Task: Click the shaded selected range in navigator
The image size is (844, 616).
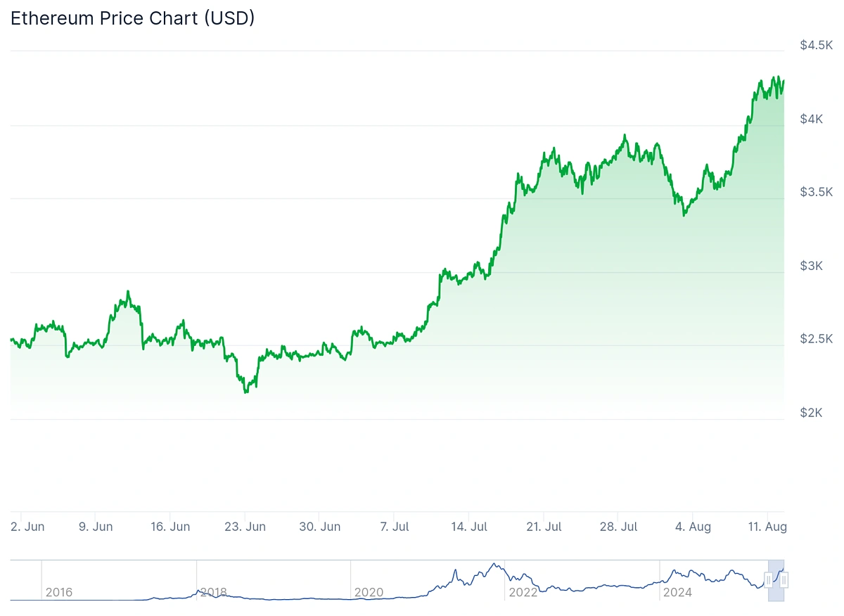Action: [776, 589]
